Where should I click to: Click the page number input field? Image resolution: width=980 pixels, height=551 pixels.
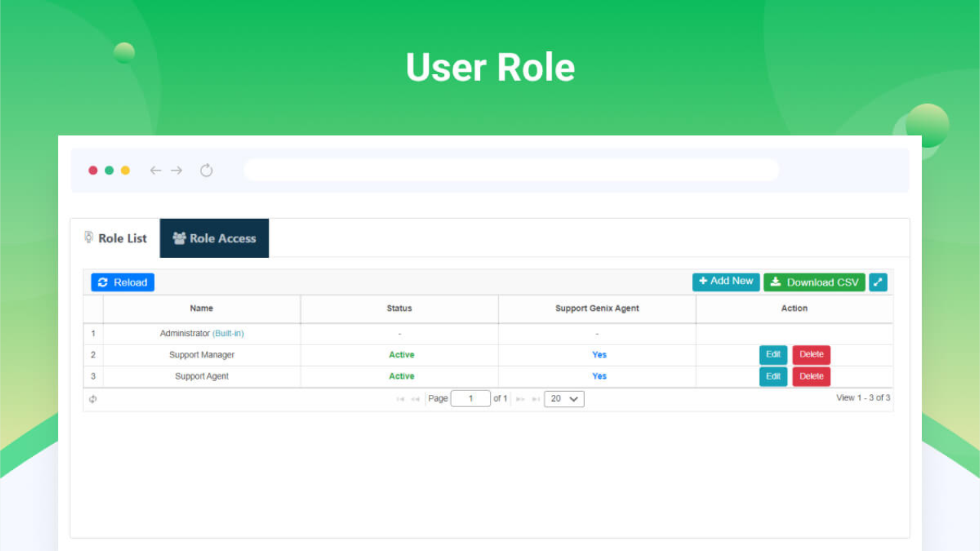click(x=470, y=399)
